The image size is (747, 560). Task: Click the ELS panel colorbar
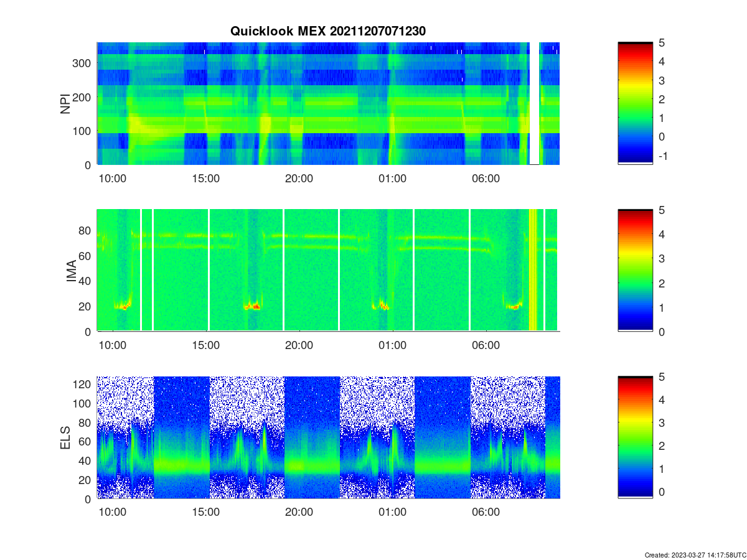click(x=635, y=437)
